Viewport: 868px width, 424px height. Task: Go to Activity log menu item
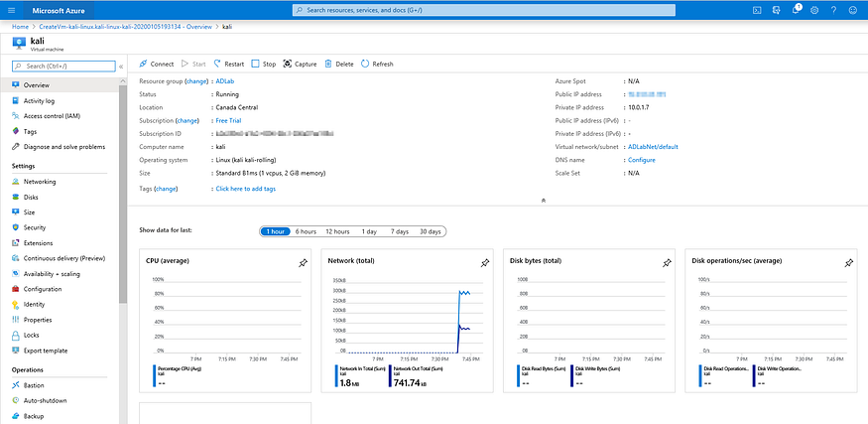pos(40,100)
